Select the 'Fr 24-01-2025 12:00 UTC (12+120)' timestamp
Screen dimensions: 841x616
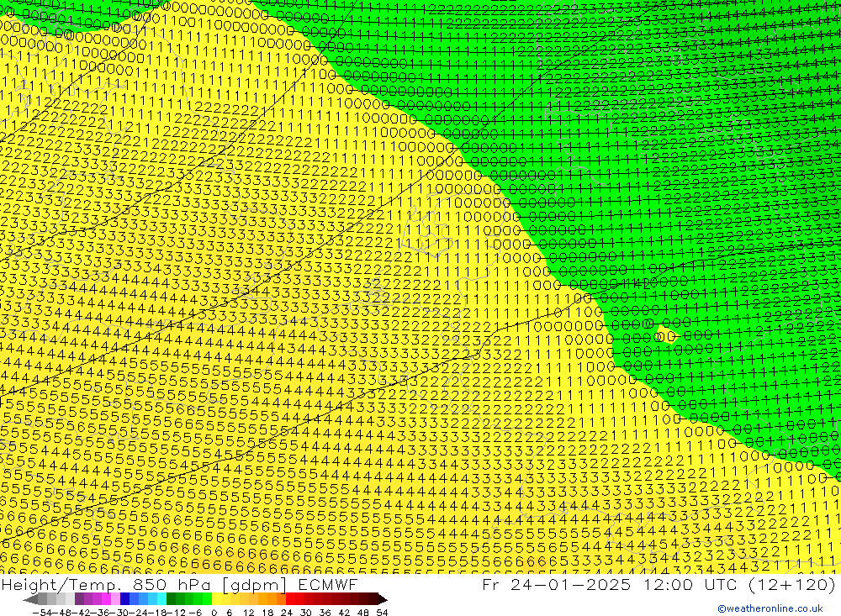tap(659, 584)
